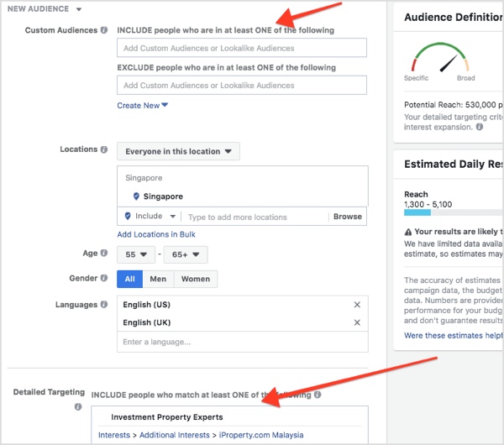This screenshot has width=504, height=445.
Task: Open Add Locations in Bulk link
Action: [156, 234]
